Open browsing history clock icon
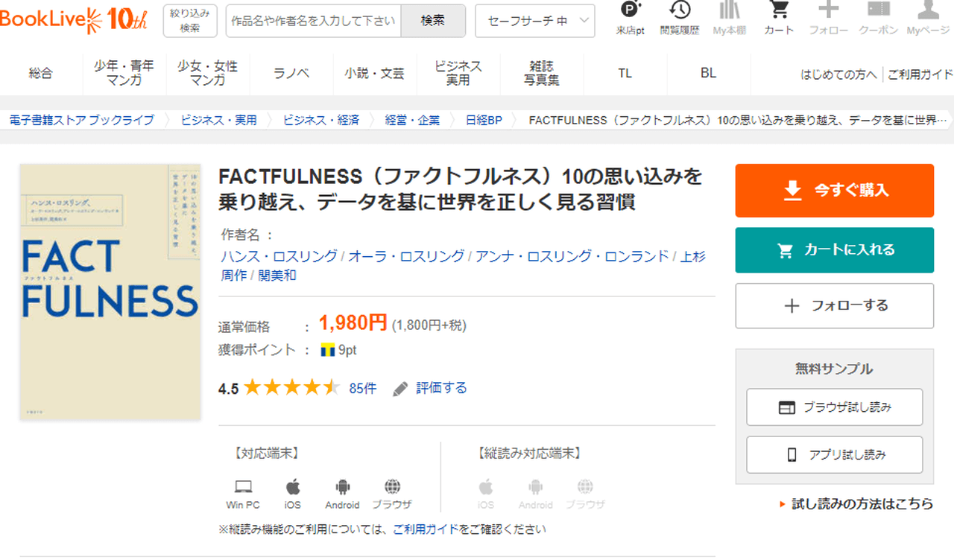The image size is (954, 560). point(680,11)
